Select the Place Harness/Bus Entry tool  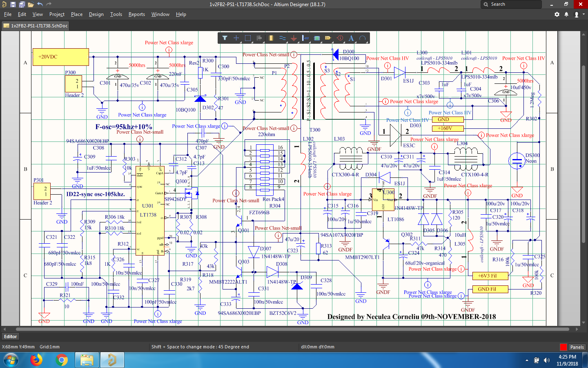305,38
